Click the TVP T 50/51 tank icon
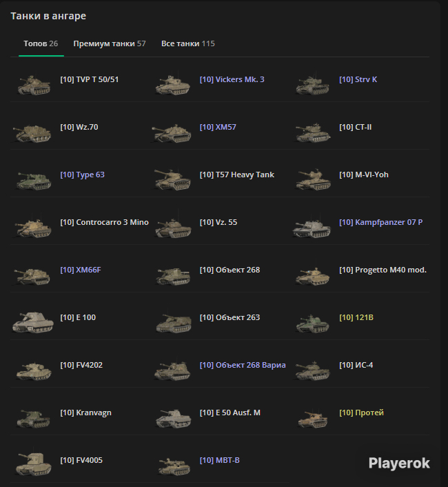Image resolution: width=448 pixels, height=487 pixels. point(34,84)
